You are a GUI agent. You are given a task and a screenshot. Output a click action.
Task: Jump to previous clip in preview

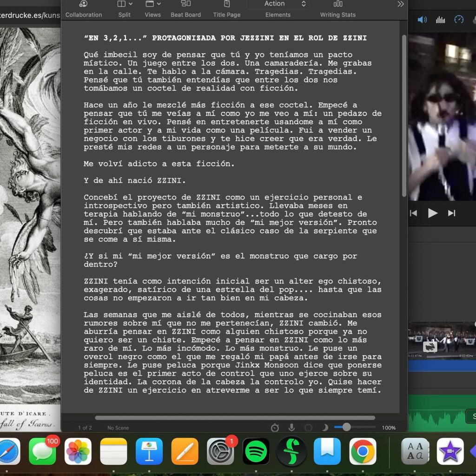click(413, 213)
